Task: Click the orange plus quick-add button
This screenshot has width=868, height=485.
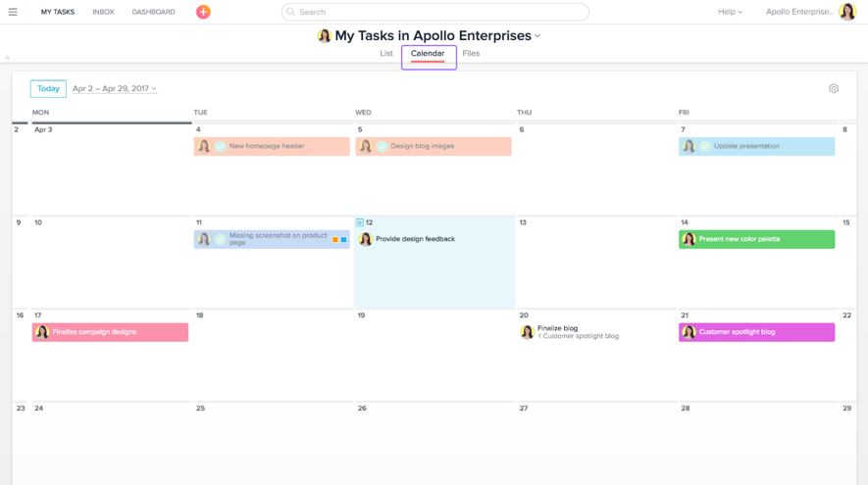Action: (x=203, y=12)
